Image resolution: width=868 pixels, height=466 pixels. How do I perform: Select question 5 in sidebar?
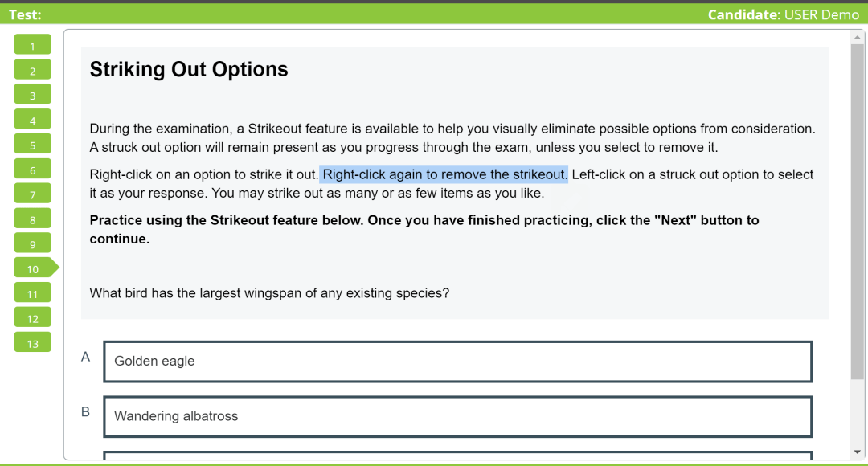tap(33, 144)
